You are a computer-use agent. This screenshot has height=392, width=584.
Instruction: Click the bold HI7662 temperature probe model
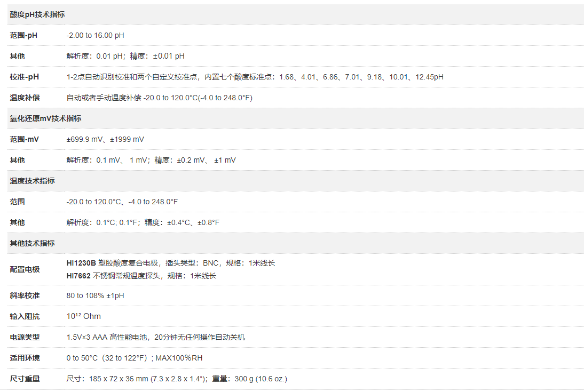(78, 276)
